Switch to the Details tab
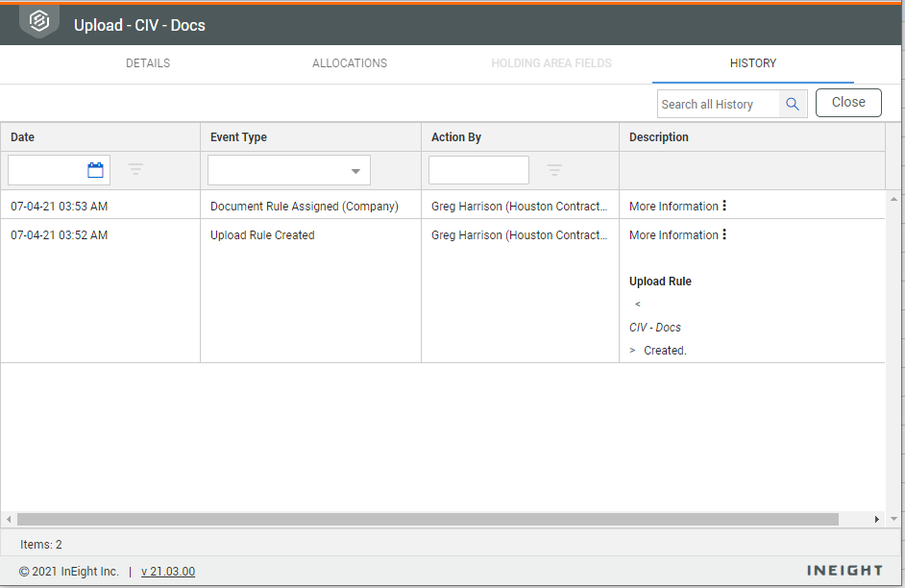The image size is (905, 588). point(148,62)
